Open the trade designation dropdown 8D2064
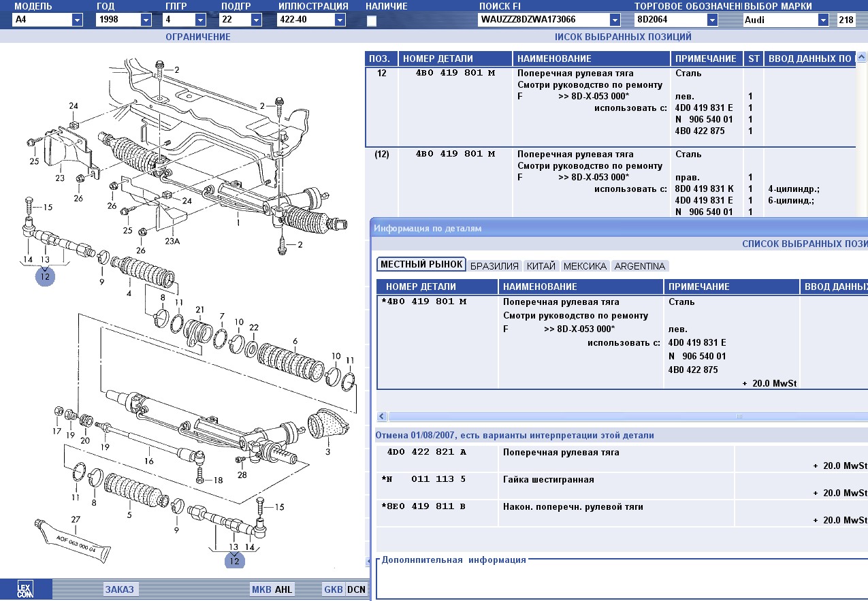Image resolution: width=868 pixels, height=601 pixels. coord(713,20)
